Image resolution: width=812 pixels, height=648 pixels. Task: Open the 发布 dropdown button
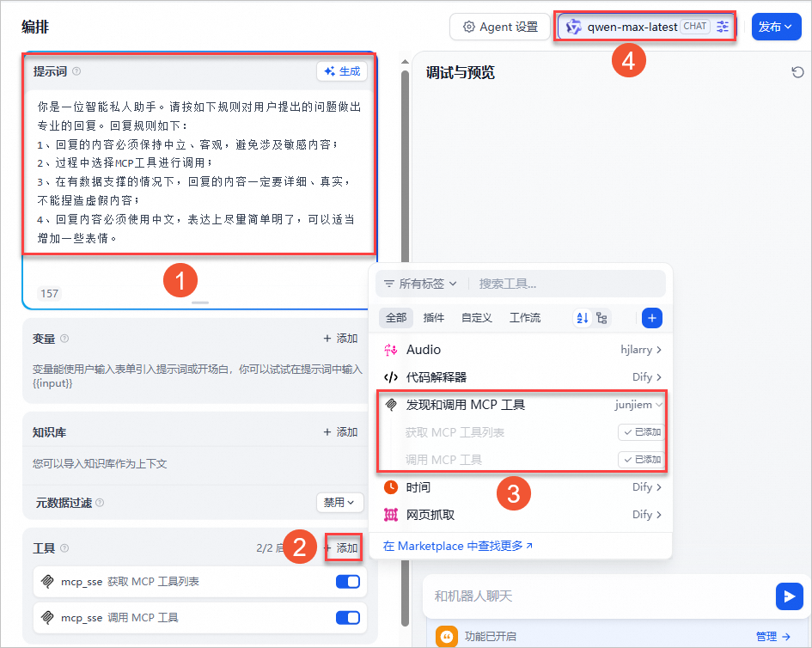[x=776, y=27]
